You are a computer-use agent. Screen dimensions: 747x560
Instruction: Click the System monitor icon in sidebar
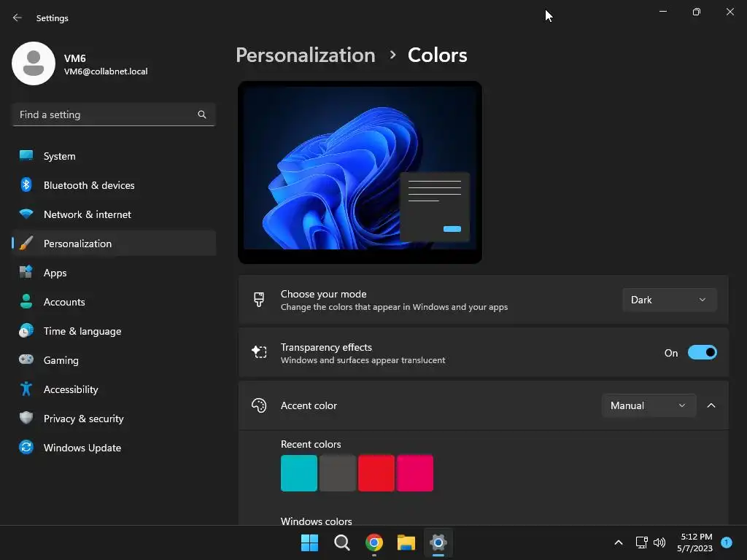(26, 156)
